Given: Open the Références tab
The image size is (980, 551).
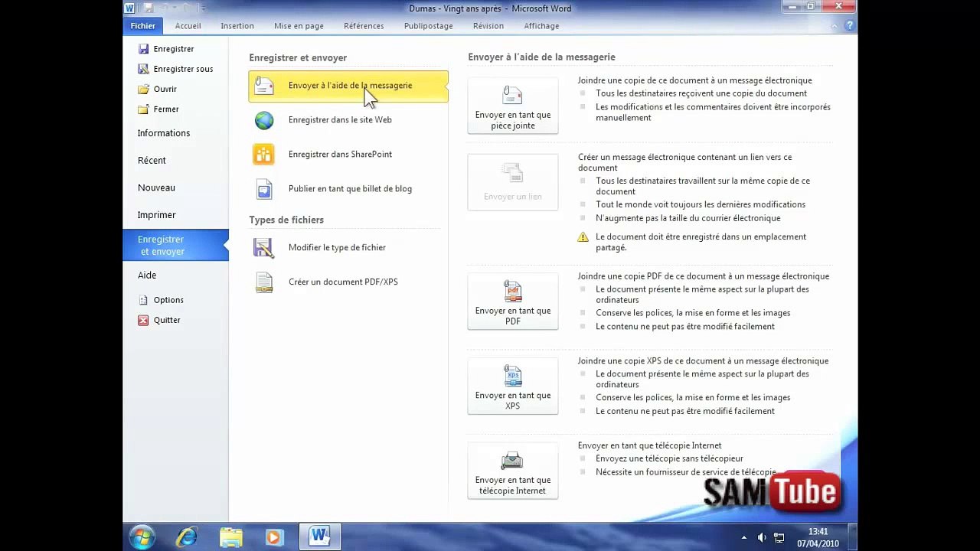Looking at the screenshot, I should (364, 25).
